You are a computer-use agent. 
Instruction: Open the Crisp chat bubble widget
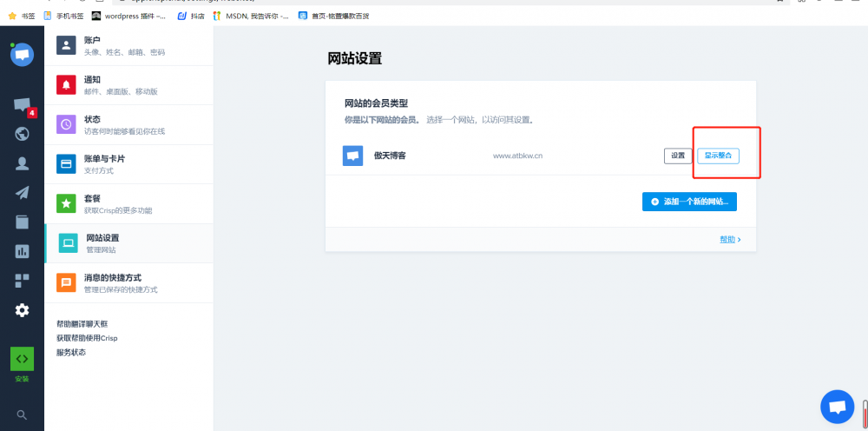(837, 407)
